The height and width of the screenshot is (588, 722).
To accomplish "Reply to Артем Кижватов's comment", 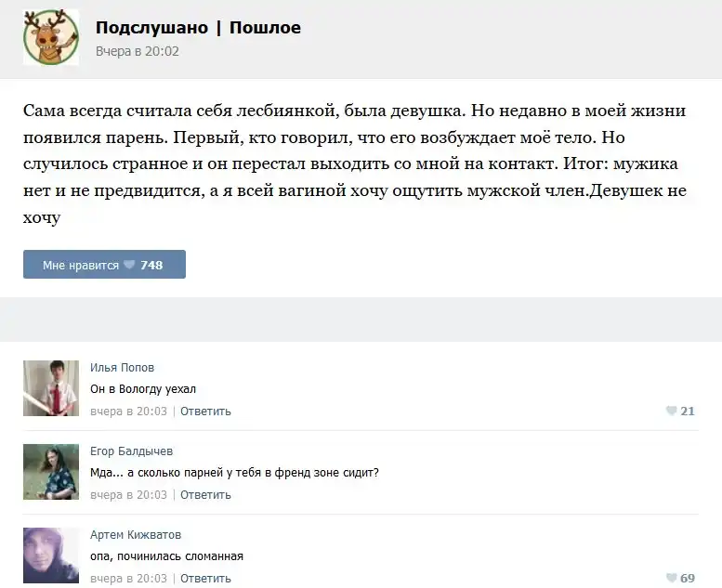I will (205, 579).
